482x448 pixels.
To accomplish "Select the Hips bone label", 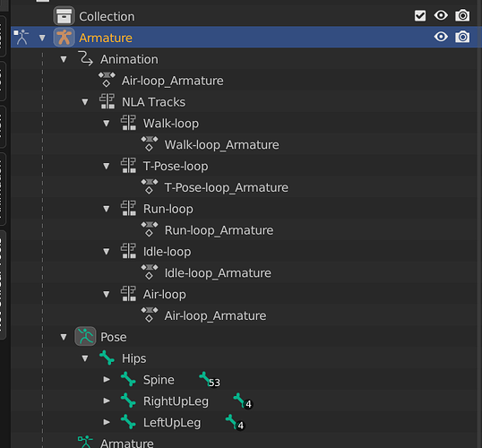I will click(x=133, y=358).
